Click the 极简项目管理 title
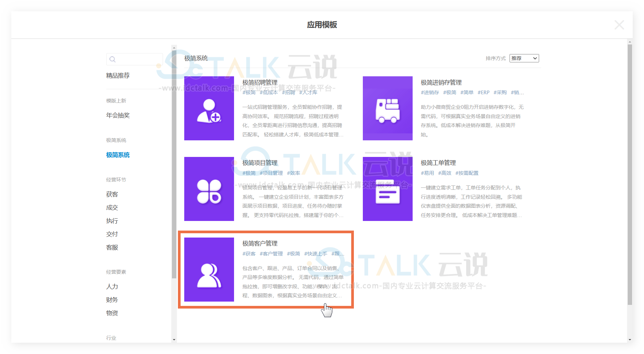Screen dimensions: 644x354 pyautogui.click(x=260, y=163)
